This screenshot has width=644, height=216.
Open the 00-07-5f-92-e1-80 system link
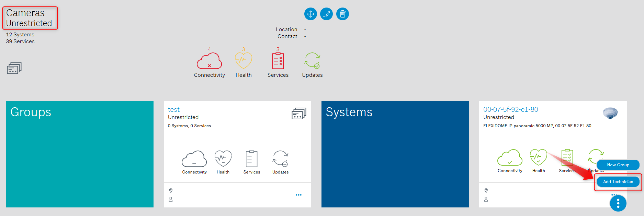coord(511,110)
